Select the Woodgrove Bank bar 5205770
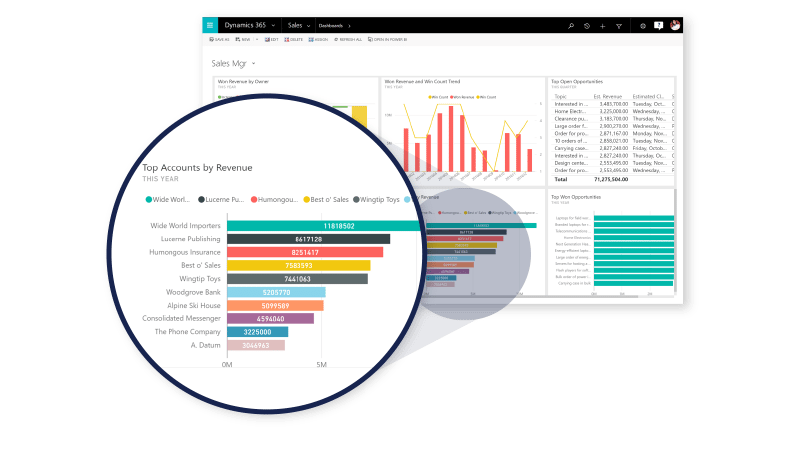This screenshot has width=800, height=450. 277,292
